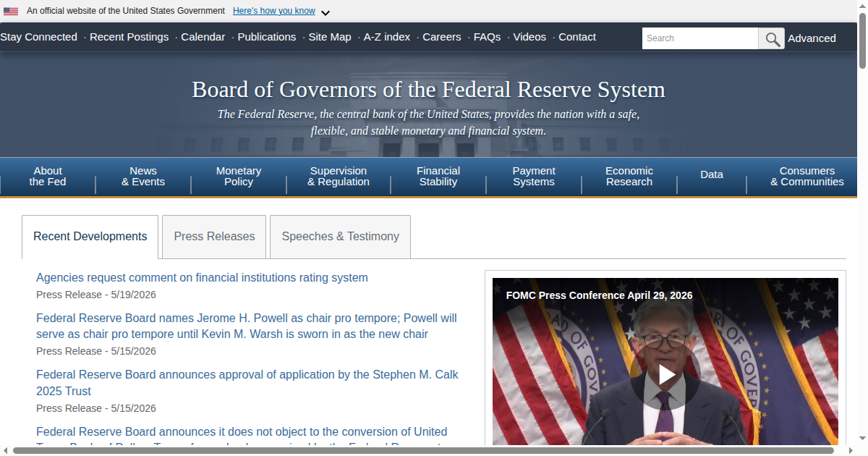Image resolution: width=868 pixels, height=456 pixels.
Task: Click the search magnifier button
Action: 771,38
